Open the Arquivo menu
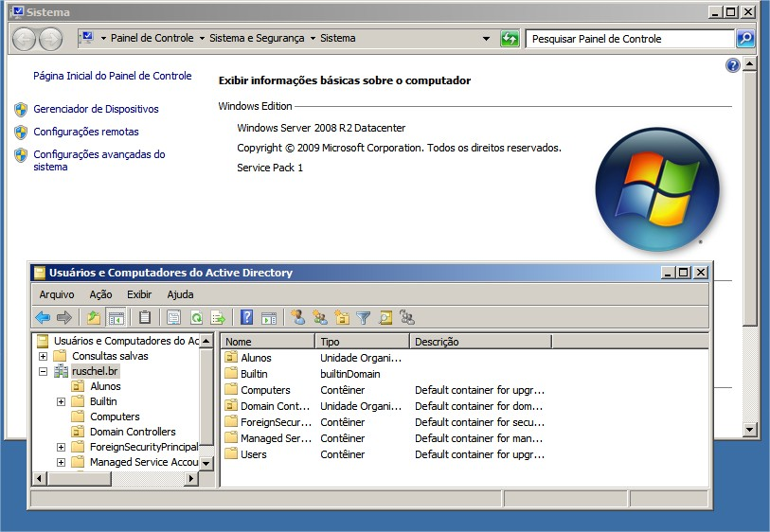 point(57,294)
